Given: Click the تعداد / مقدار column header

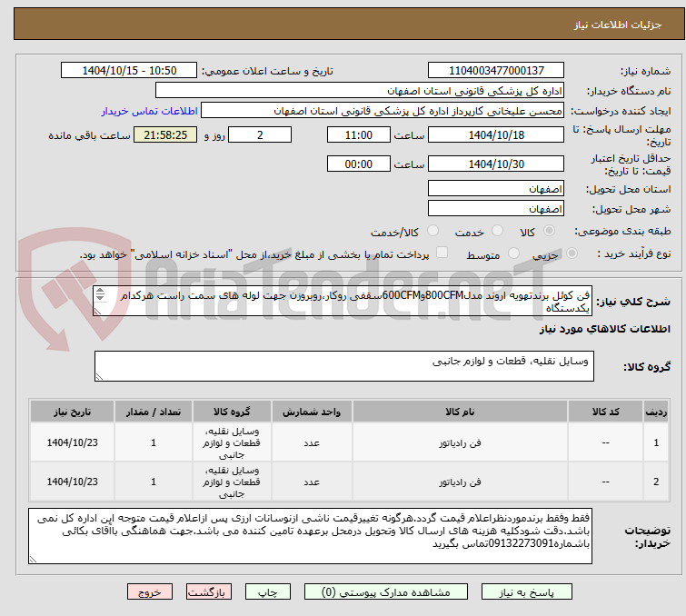Looking at the screenshot, I should click(x=154, y=412).
